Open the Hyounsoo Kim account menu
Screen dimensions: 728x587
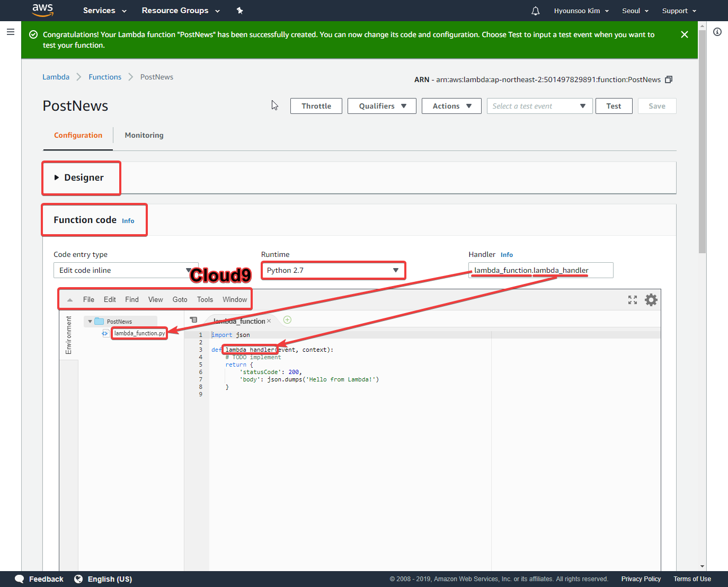click(581, 11)
